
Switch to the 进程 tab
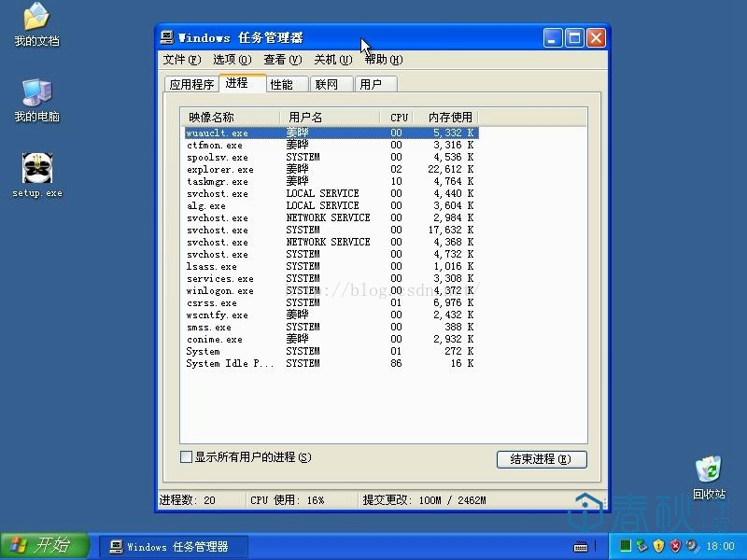242,83
